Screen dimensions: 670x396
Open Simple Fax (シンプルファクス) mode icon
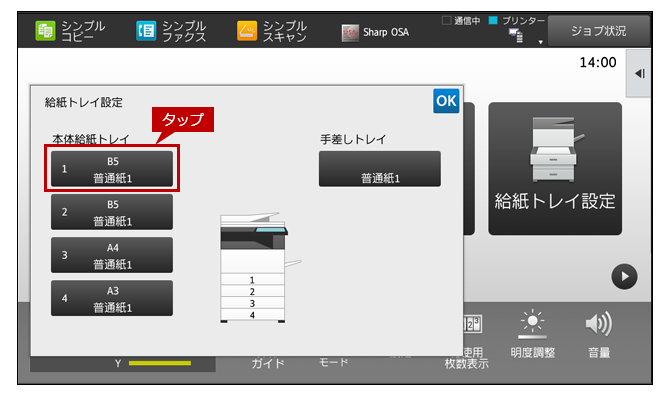[146, 31]
